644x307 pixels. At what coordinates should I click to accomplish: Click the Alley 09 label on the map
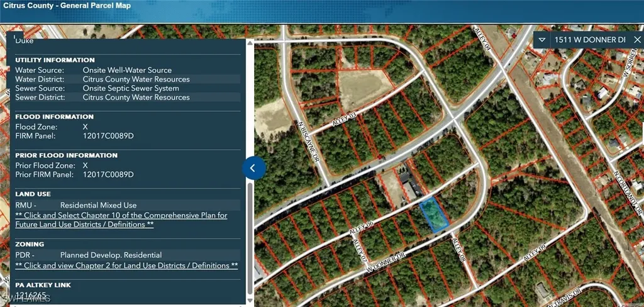(x=533, y=249)
